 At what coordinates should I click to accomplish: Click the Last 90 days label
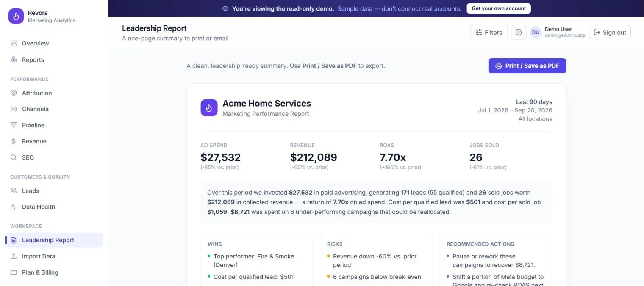pyautogui.click(x=534, y=102)
